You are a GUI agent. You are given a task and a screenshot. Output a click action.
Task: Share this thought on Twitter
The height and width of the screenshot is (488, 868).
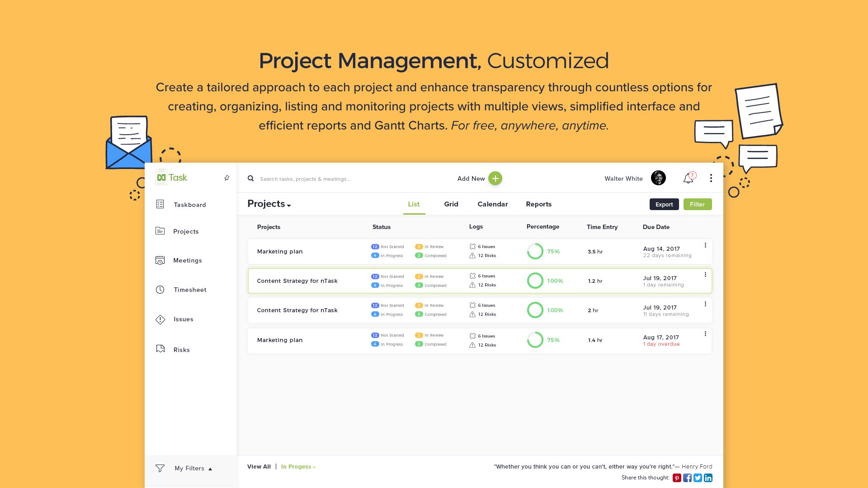click(x=698, y=478)
